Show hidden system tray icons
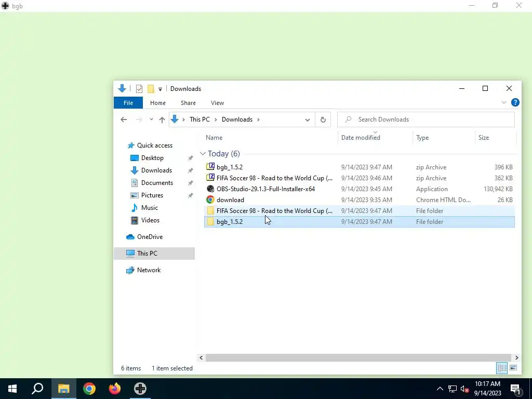 (x=440, y=389)
